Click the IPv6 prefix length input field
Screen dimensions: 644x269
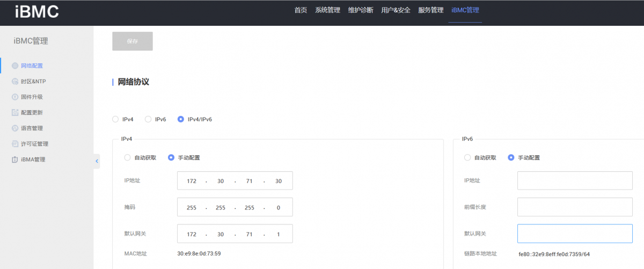(x=575, y=207)
